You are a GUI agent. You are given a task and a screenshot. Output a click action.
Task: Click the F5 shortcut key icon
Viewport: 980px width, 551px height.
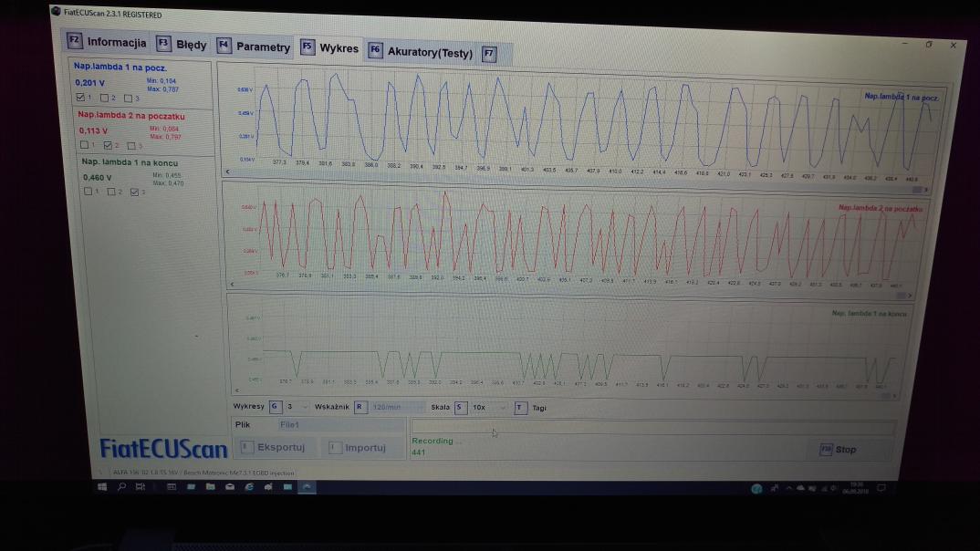point(308,47)
